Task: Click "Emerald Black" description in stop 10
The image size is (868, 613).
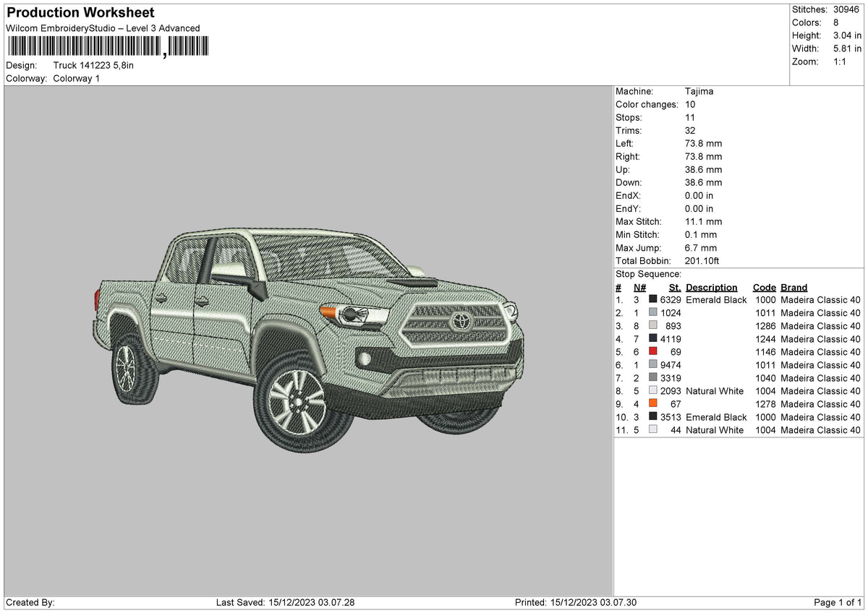Action: click(716, 417)
